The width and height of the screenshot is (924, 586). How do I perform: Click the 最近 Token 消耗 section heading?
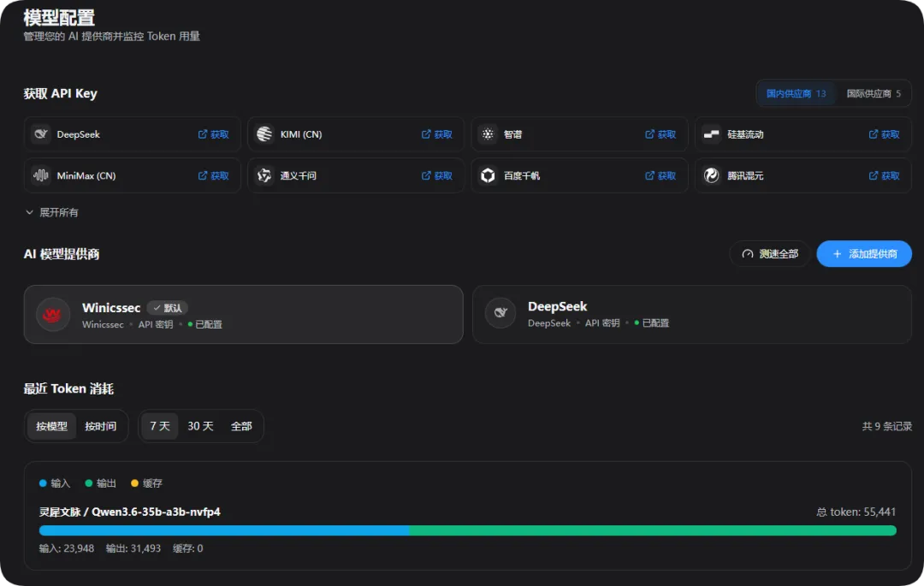[68, 388]
